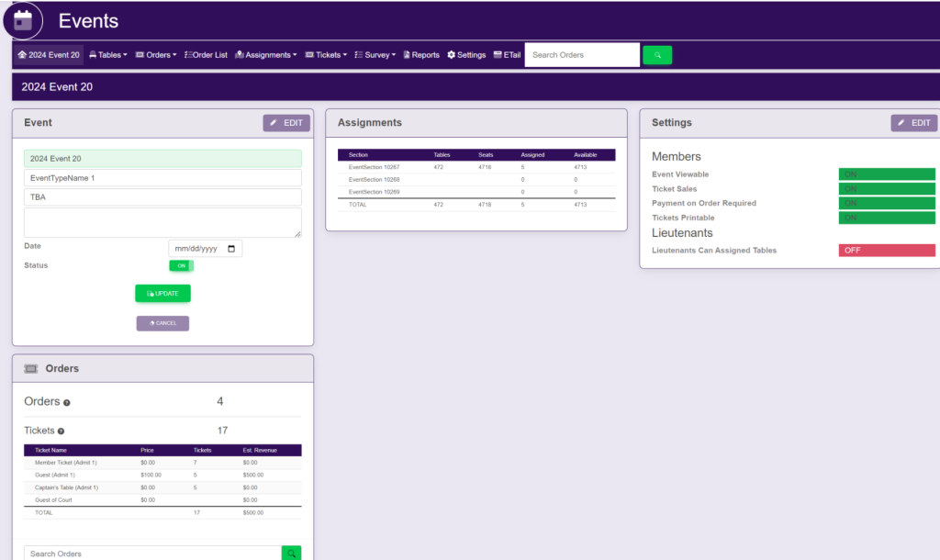
Task: Open the Reports menu item
Action: pyautogui.click(x=420, y=55)
